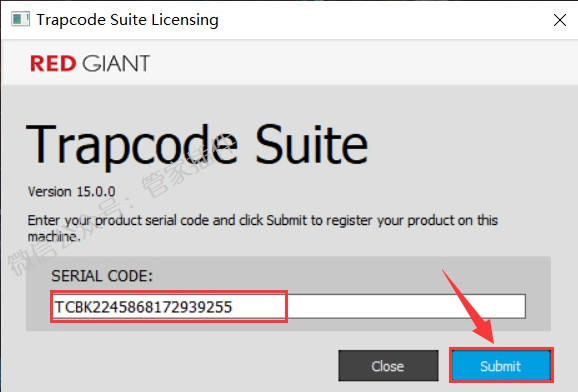Click the Trapcode Suite Licensing title text

click(128, 20)
